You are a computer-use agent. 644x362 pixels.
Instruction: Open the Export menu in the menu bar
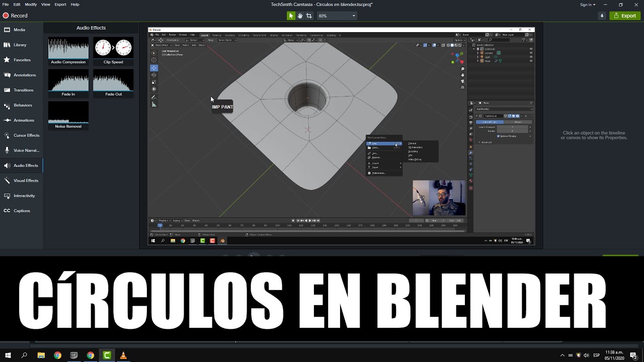(x=60, y=5)
